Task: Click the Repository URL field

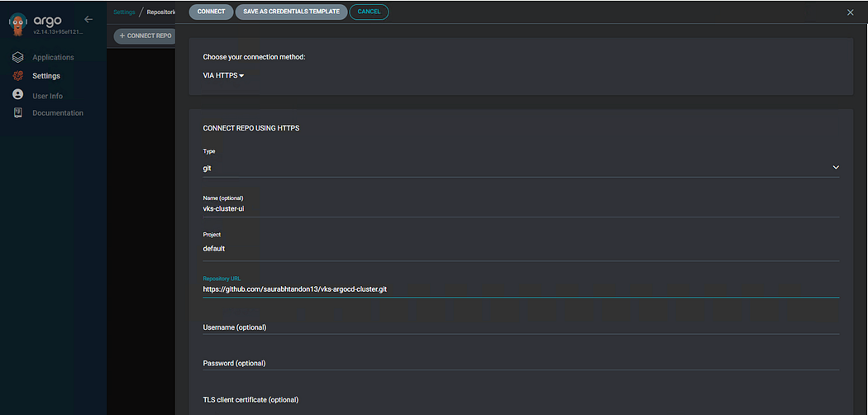Action: (521, 289)
